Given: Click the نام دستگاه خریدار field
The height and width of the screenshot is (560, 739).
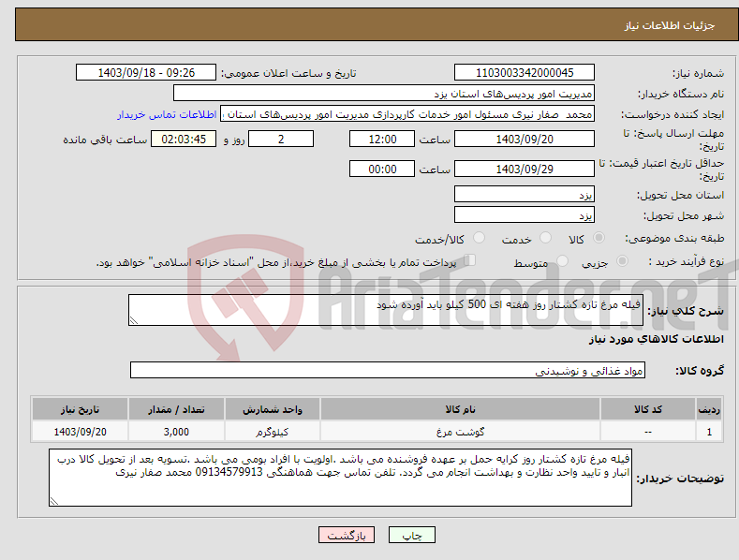Looking at the screenshot, I should point(384,94).
